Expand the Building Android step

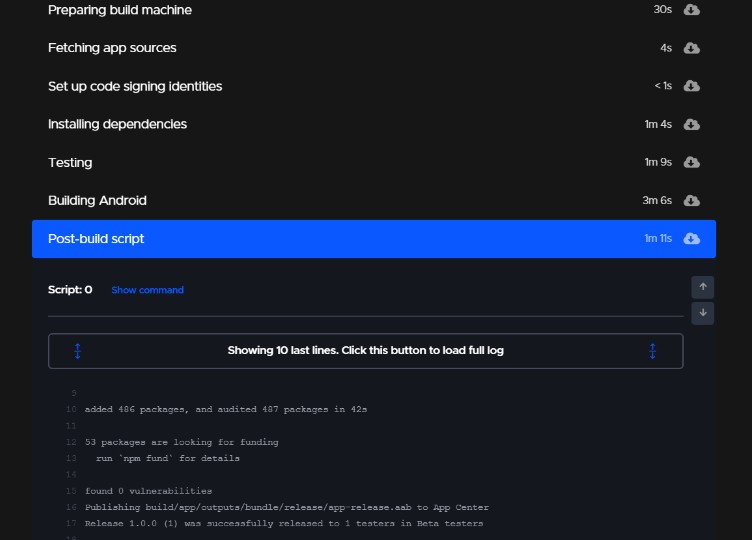[x=374, y=200]
